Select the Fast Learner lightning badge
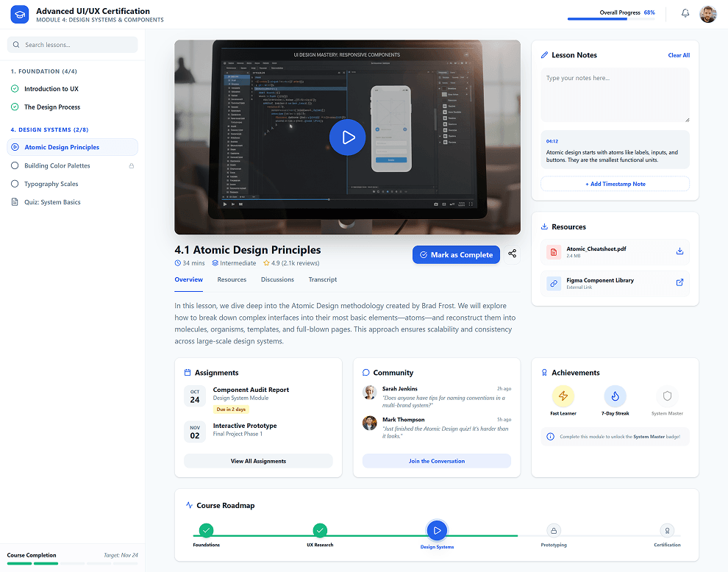The width and height of the screenshot is (728, 572). click(563, 396)
